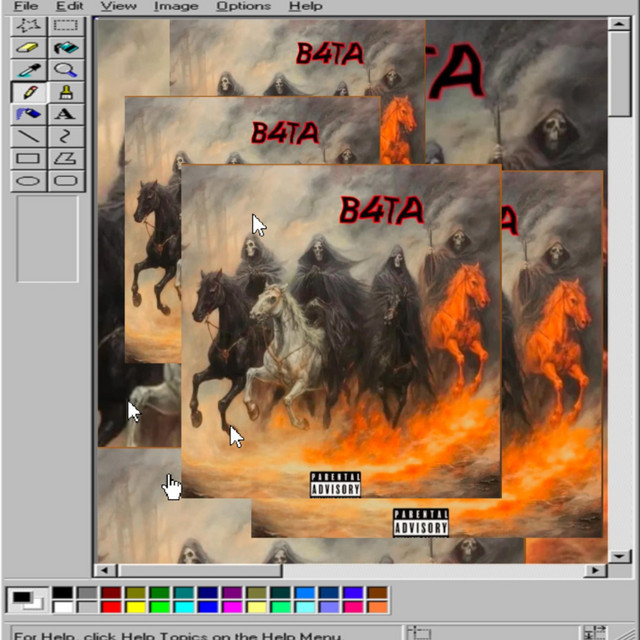Expand the Options menu

point(243,6)
